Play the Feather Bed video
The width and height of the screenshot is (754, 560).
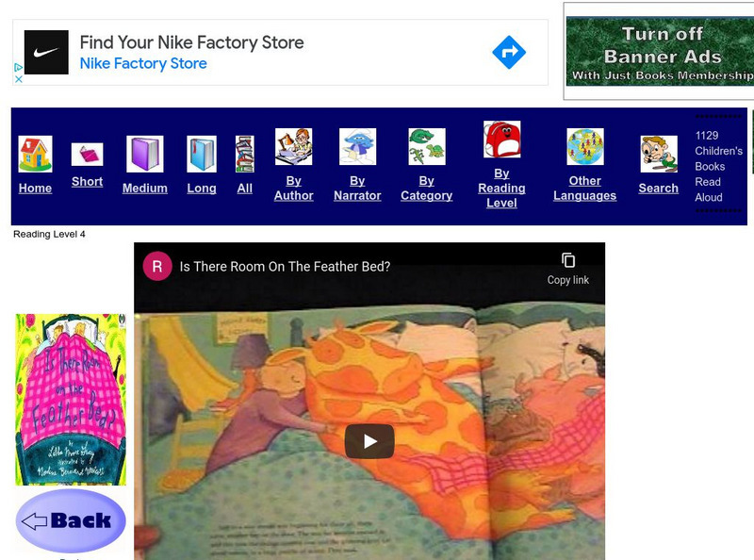(369, 441)
